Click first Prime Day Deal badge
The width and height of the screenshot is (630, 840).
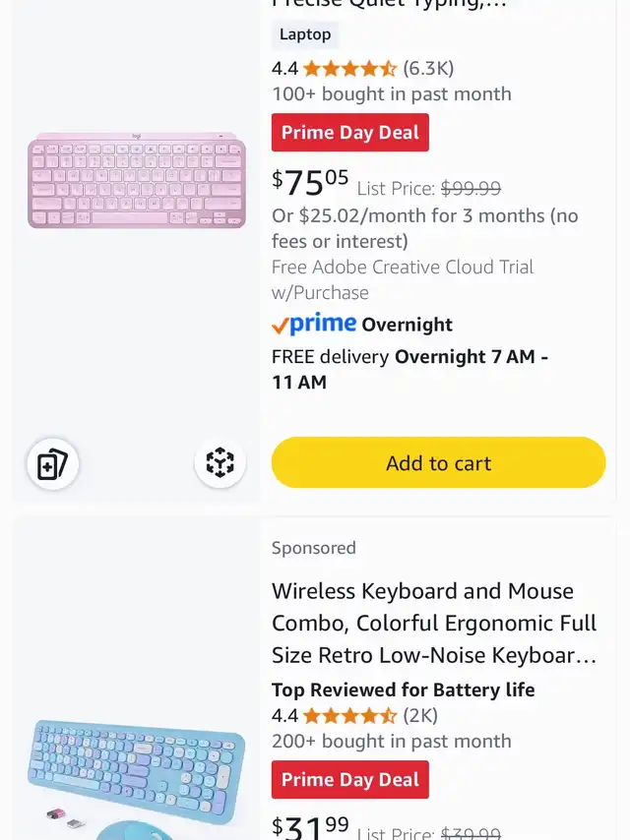click(350, 133)
